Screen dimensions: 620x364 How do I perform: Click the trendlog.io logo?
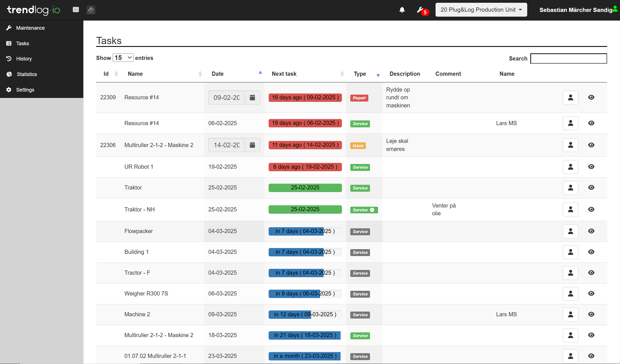[x=33, y=10]
